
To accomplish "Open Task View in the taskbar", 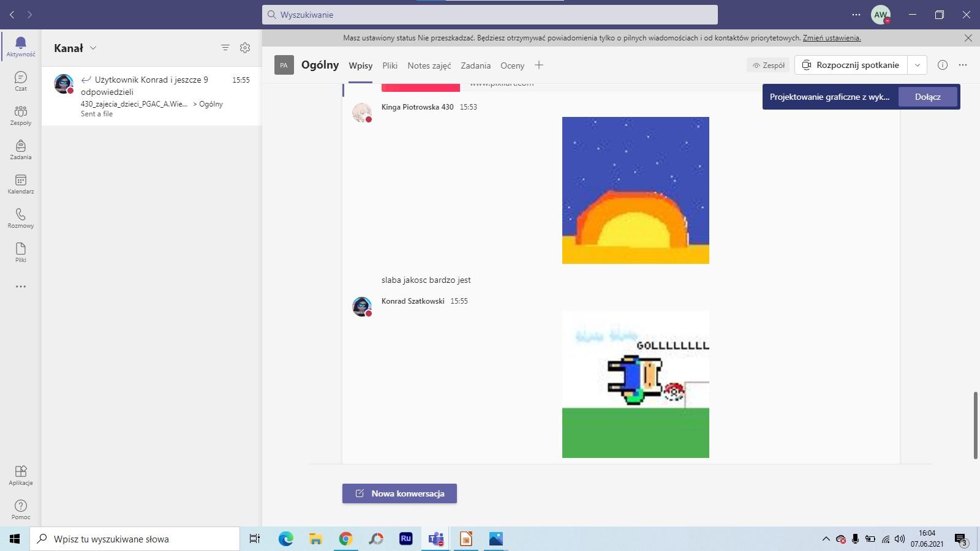I will tap(255, 539).
